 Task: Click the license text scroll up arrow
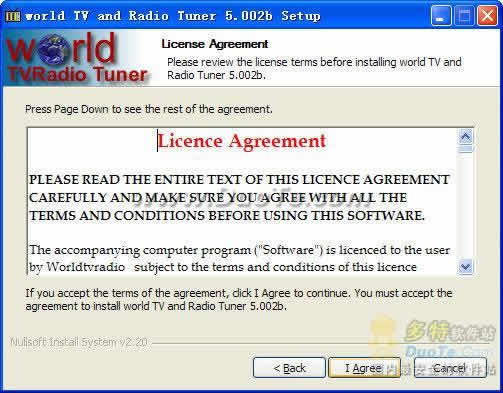465,137
